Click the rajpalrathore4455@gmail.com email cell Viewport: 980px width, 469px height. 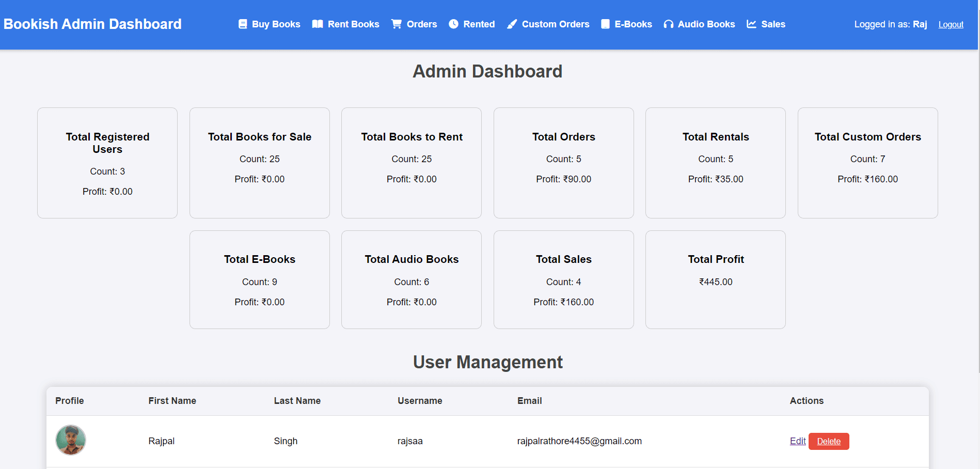pos(579,441)
